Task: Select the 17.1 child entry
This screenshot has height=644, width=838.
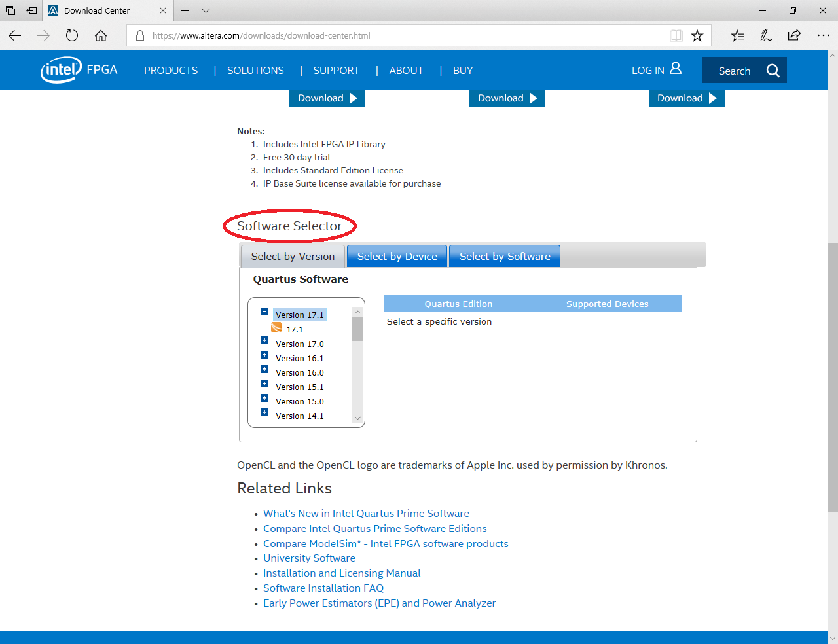Action: click(x=295, y=330)
